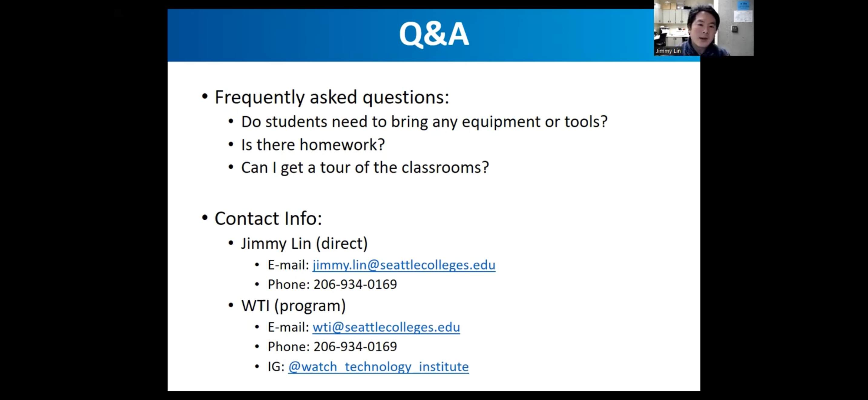Image resolution: width=868 pixels, height=400 pixels.
Task: Click the Q&A slide title
Action: pos(434,35)
